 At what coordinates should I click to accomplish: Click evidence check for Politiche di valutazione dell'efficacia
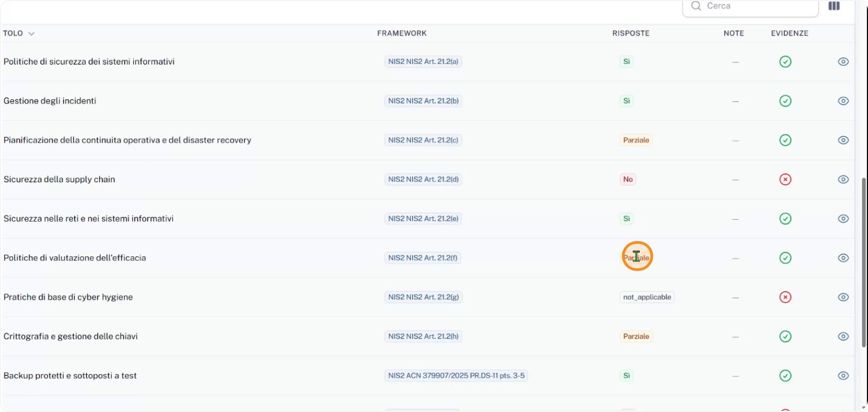[x=785, y=257]
